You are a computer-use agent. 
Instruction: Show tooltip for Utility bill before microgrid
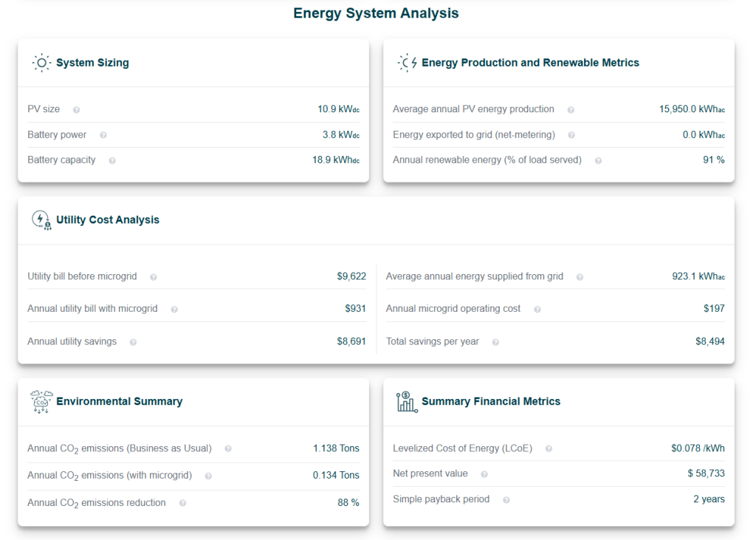154,277
